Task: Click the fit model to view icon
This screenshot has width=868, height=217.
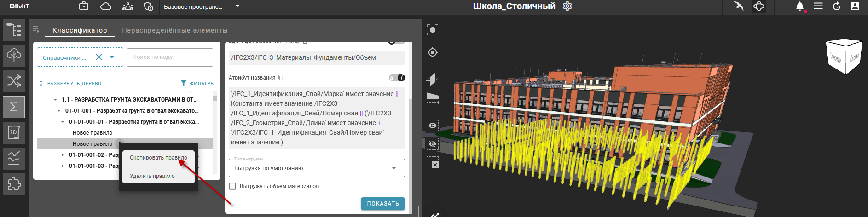Action: click(x=432, y=30)
